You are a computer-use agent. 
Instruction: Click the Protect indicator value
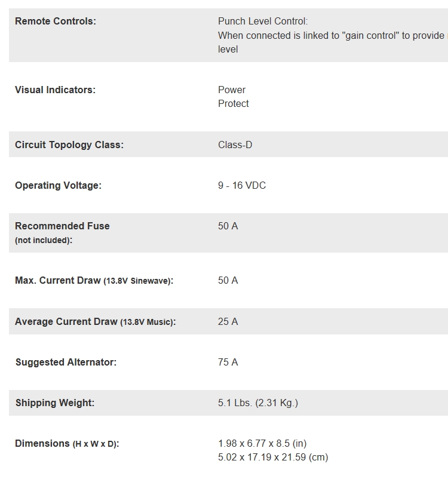coord(234,104)
